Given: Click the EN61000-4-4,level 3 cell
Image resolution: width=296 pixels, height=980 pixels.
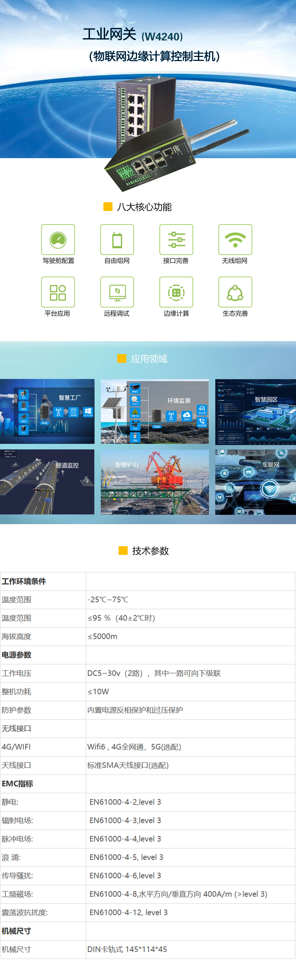Looking at the screenshot, I should (190, 839).
